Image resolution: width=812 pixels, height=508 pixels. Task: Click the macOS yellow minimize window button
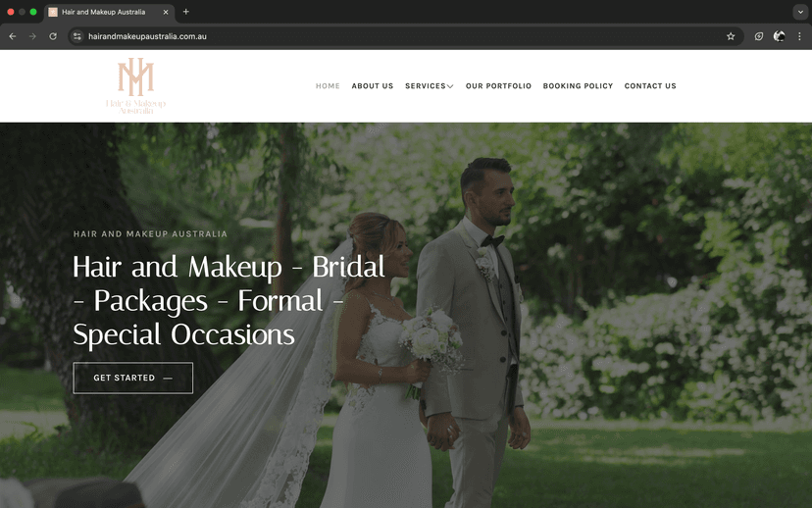pyautogui.click(x=22, y=12)
